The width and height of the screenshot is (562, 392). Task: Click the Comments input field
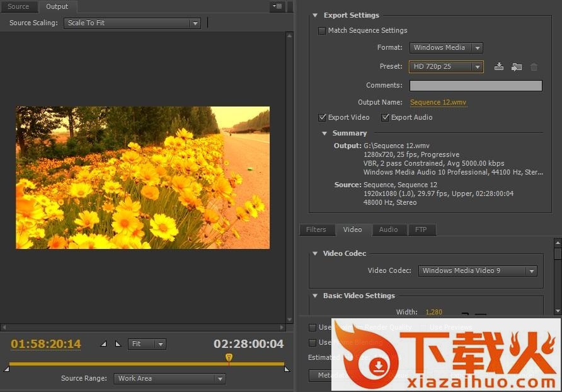click(476, 86)
